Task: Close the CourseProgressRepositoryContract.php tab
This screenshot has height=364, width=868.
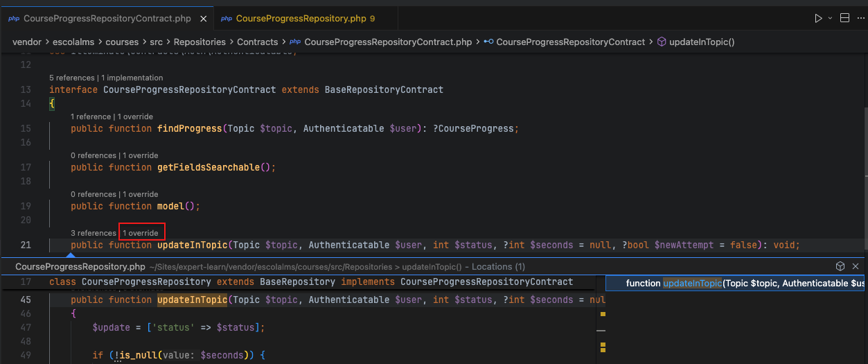Action: [202, 19]
